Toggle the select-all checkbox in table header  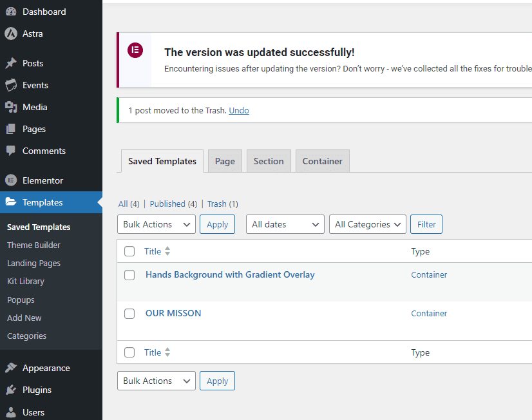(129, 251)
